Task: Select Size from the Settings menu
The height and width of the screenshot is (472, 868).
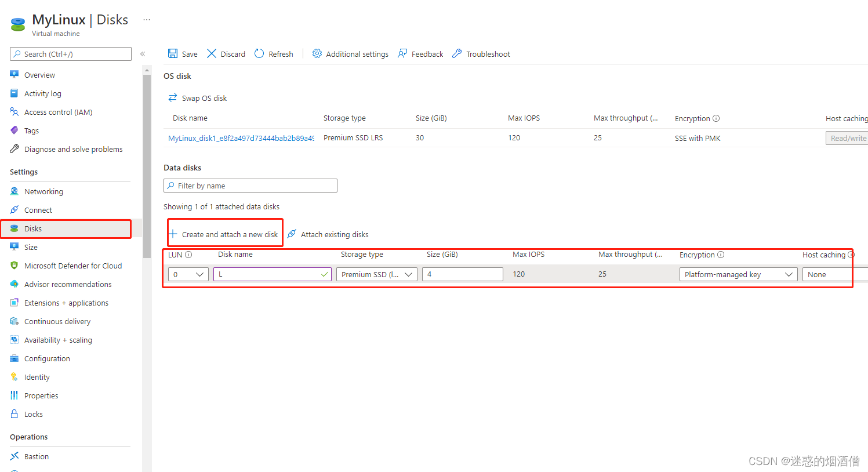Action: pyautogui.click(x=31, y=246)
